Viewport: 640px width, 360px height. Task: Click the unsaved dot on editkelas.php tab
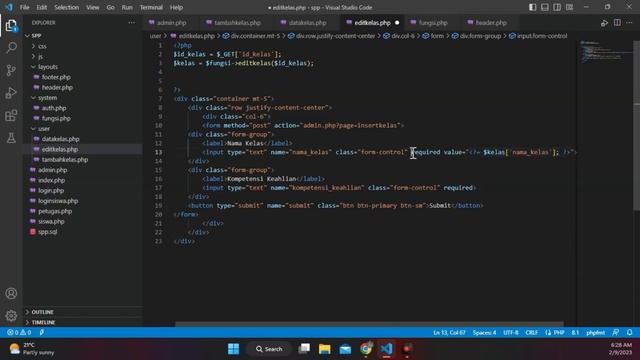pyautogui.click(x=397, y=23)
